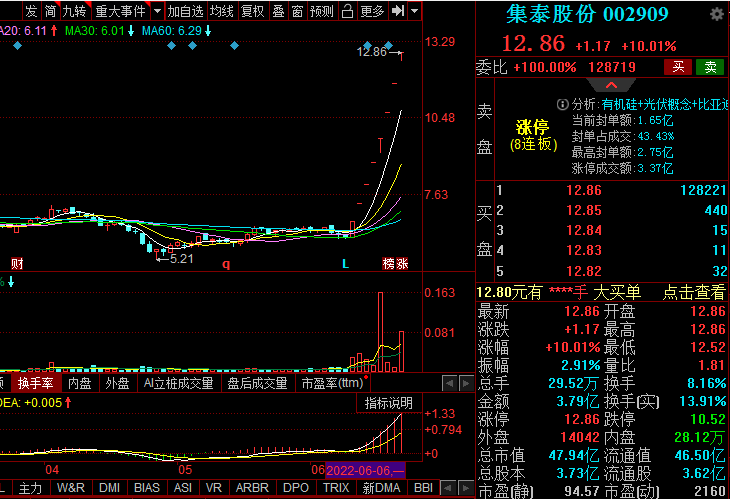Open the 复权 adjustment option
Viewport: 730px width, 499px height.
point(253,11)
